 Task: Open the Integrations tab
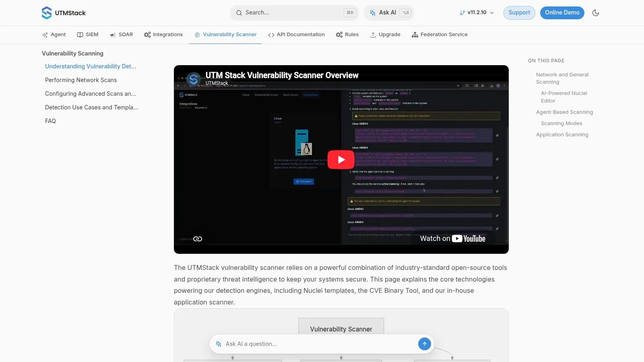163,35
